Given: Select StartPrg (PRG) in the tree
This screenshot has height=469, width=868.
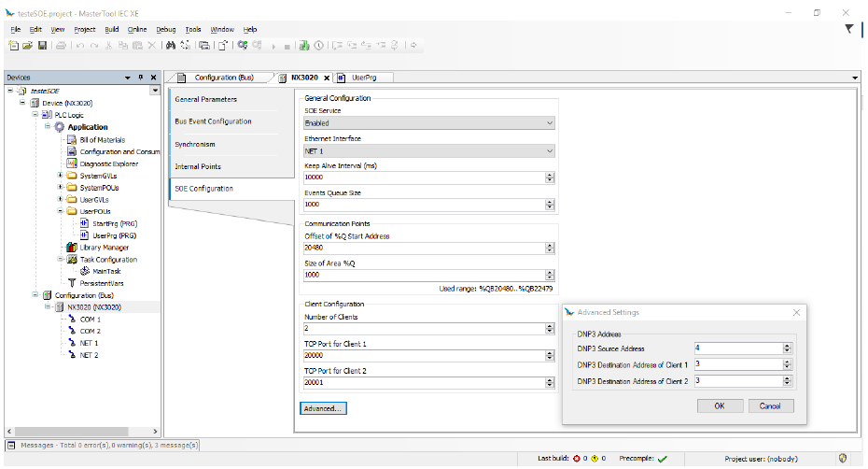Looking at the screenshot, I should tap(115, 223).
